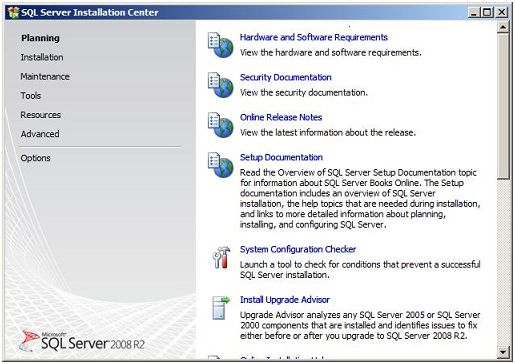Maximize the Installation Center window
This screenshot has height=364, width=515.
(487, 13)
